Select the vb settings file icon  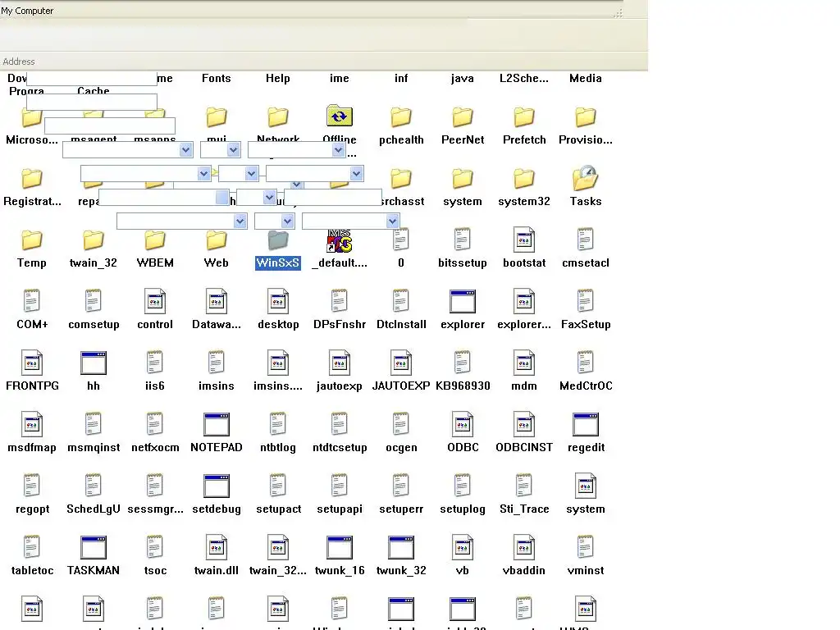tap(463, 547)
